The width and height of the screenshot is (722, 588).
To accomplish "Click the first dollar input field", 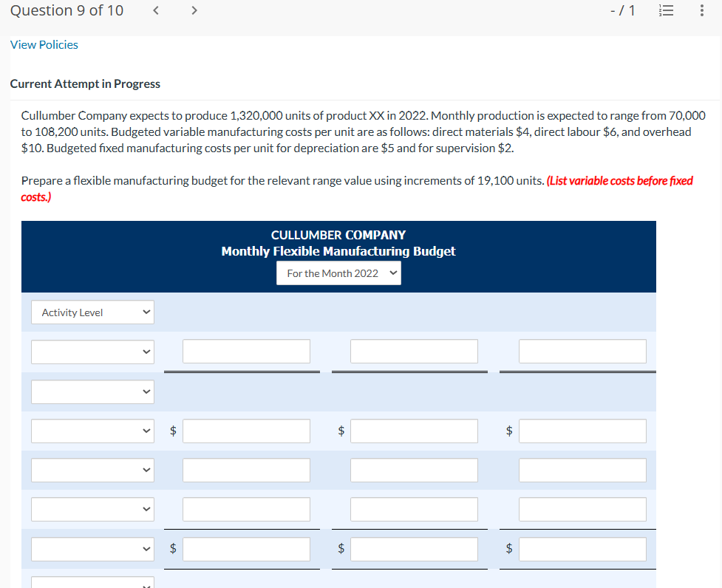I will pyautogui.click(x=246, y=431).
